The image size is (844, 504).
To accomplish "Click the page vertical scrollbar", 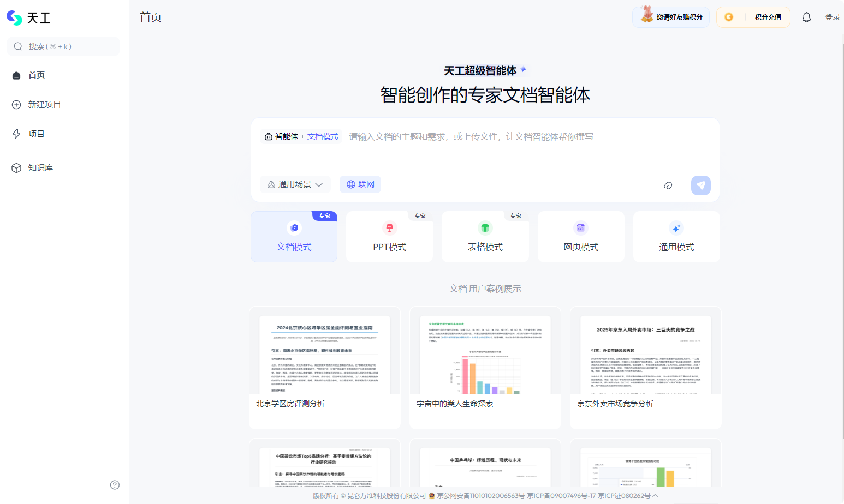I will (x=842, y=240).
